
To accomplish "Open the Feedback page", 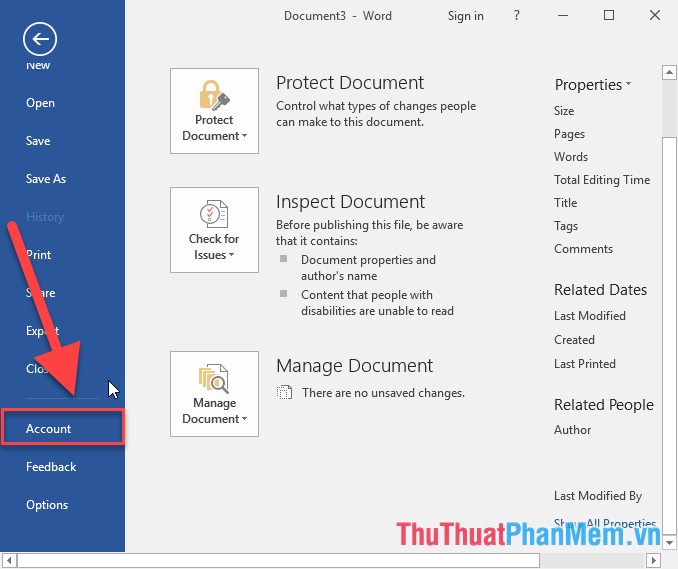I will tap(51, 467).
